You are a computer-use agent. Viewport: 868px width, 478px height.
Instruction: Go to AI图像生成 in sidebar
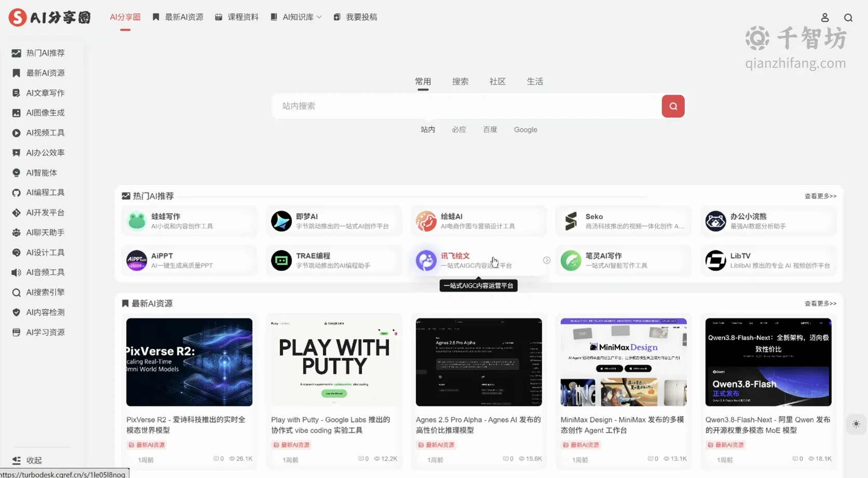click(38, 113)
